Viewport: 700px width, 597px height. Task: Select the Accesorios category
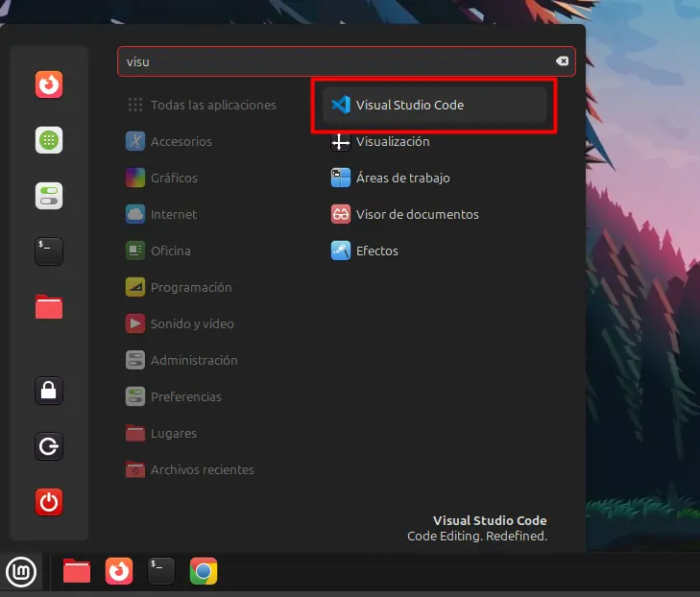coord(181,142)
